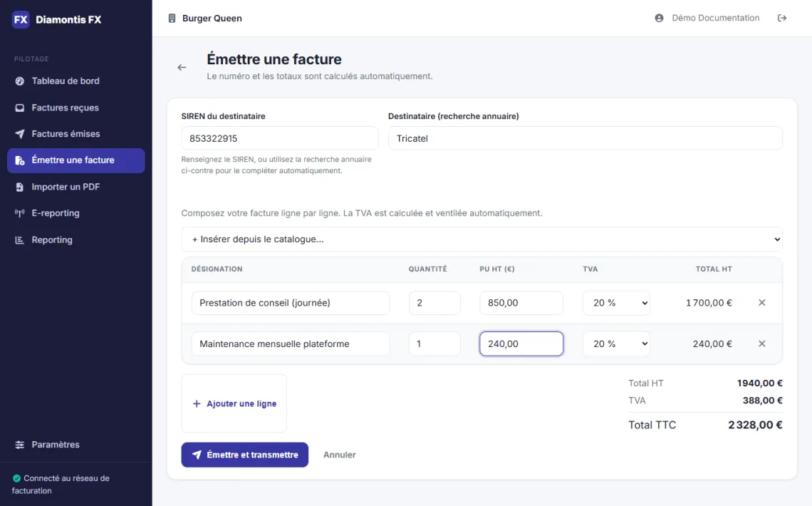
Task: Click the Factures reçues inbox icon
Action: [20, 108]
